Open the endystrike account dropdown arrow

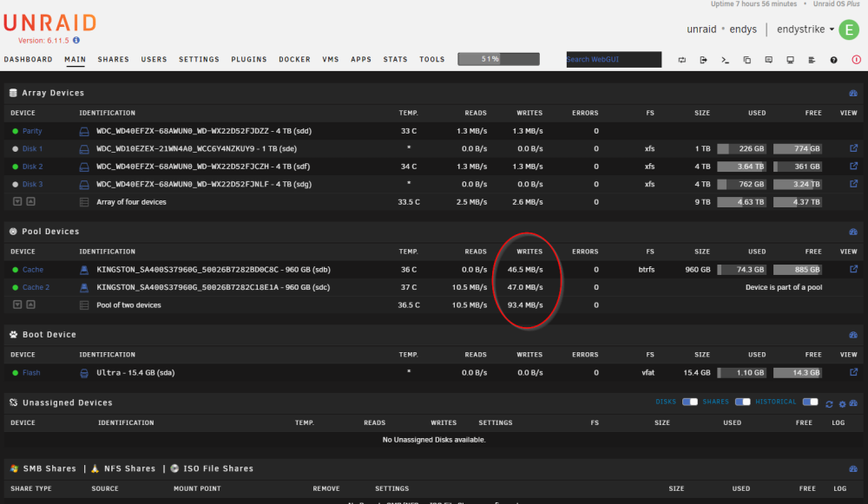[x=832, y=29]
